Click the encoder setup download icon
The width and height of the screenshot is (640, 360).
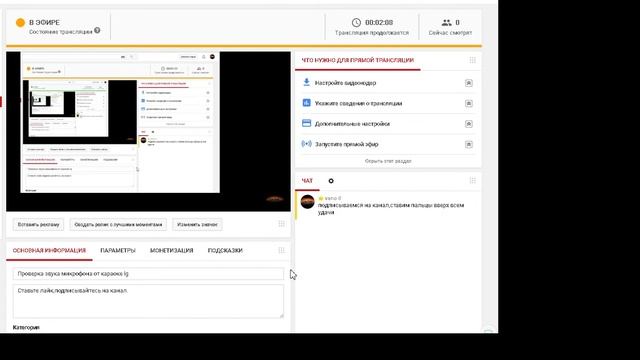(x=307, y=82)
